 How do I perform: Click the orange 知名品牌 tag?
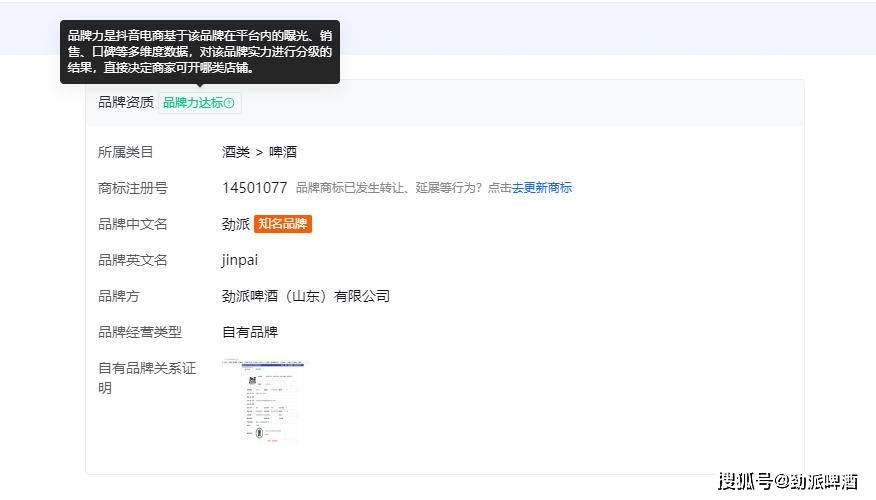pyautogui.click(x=283, y=224)
